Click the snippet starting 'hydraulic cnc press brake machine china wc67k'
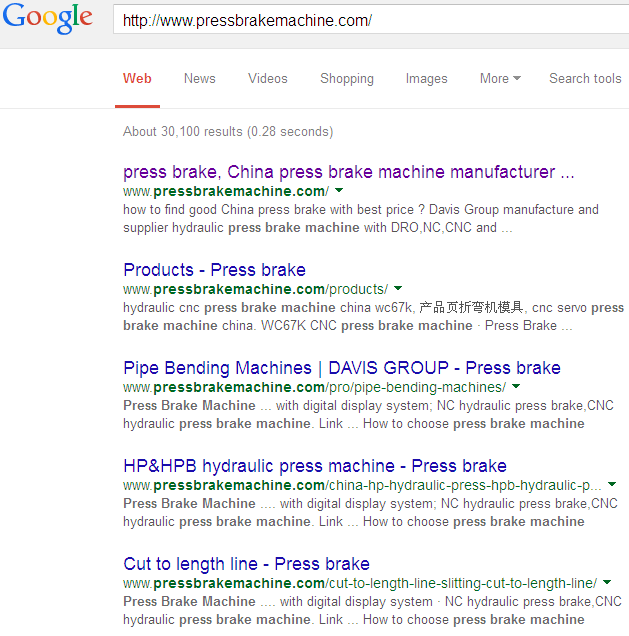This screenshot has height=636, width=629. coord(373,317)
